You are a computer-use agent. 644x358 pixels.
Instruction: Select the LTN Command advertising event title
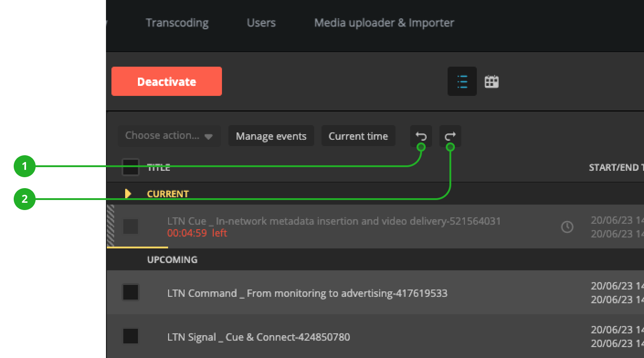(307, 293)
